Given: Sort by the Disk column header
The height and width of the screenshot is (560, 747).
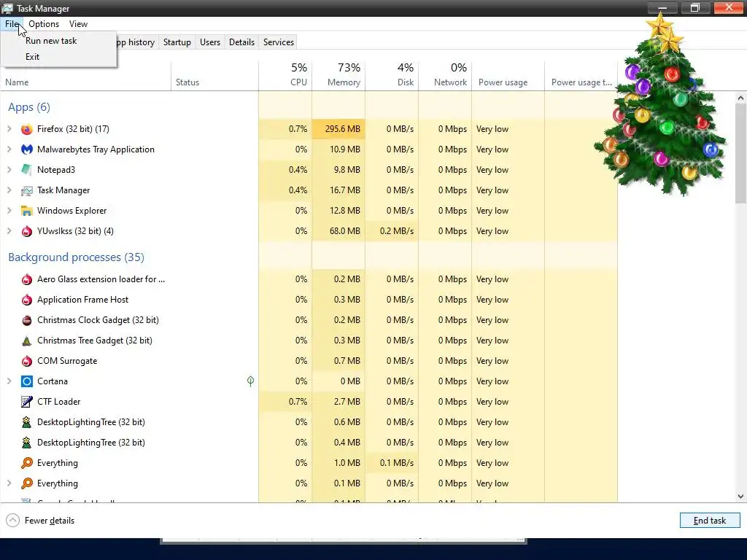Looking at the screenshot, I should tap(392, 76).
